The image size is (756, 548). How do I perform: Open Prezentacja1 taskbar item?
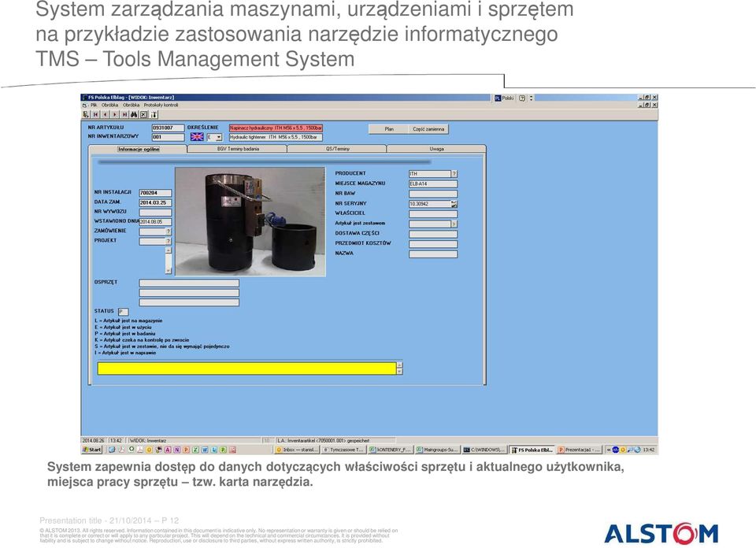click(x=579, y=450)
